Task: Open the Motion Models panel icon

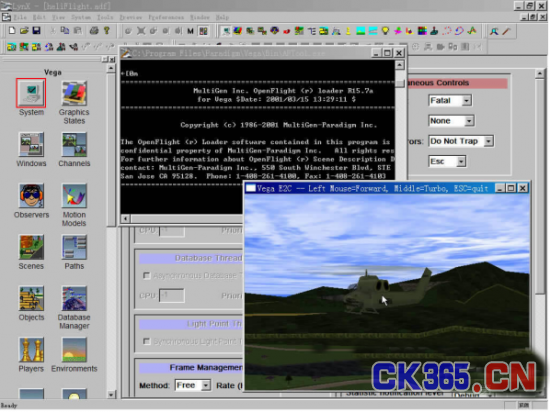Action: (x=74, y=196)
